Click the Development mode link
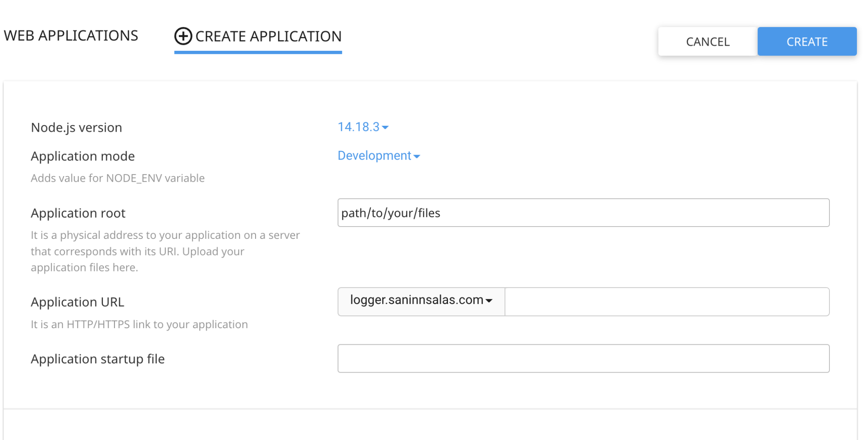This screenshot has width=868, height=440. tap(374, 155)
